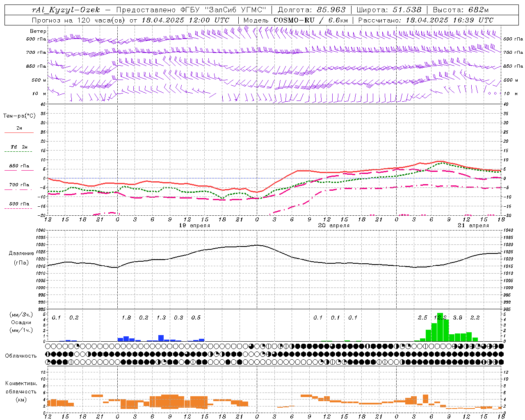This screenshot has width=525, height=420.
Task: Click the '700 гПа' label in temperature legend
Action: tap(19, 185)
